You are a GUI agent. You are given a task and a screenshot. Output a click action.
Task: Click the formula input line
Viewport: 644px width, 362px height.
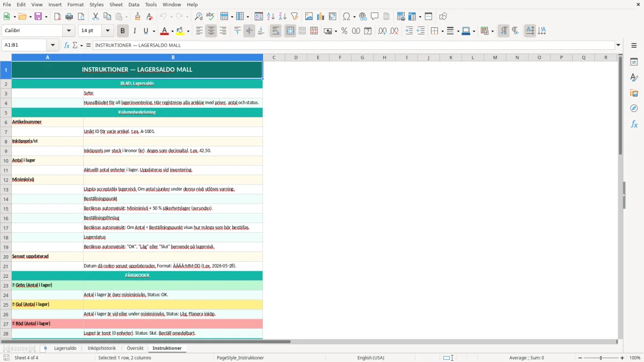coord(353,45)
